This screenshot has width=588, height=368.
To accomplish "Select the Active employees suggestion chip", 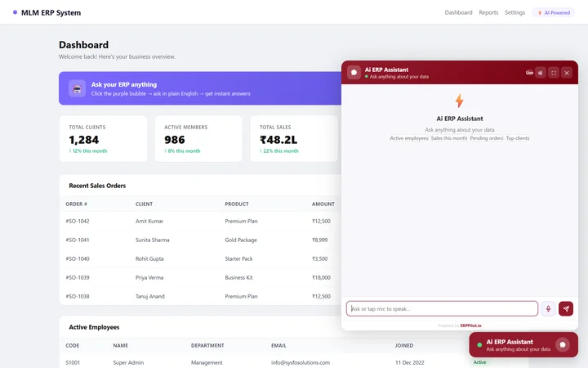I will click(x=409, y=138).
